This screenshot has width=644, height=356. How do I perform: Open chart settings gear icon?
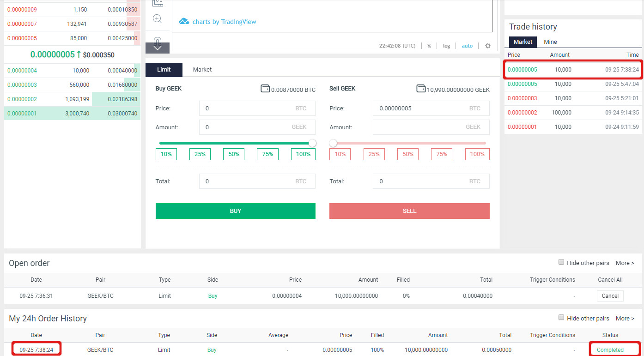pos(487,46)
